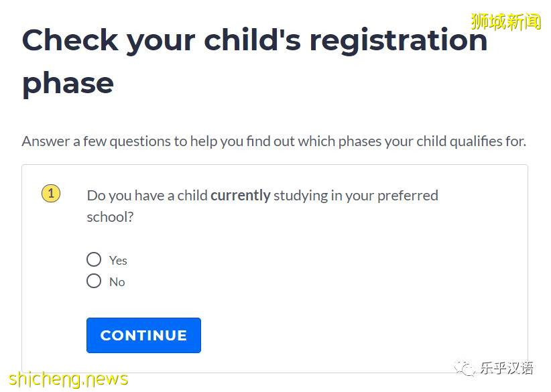The height and width of the screenshot is (392, 551).
Task: Click the "No" option label text
Action: click(117, 282)
